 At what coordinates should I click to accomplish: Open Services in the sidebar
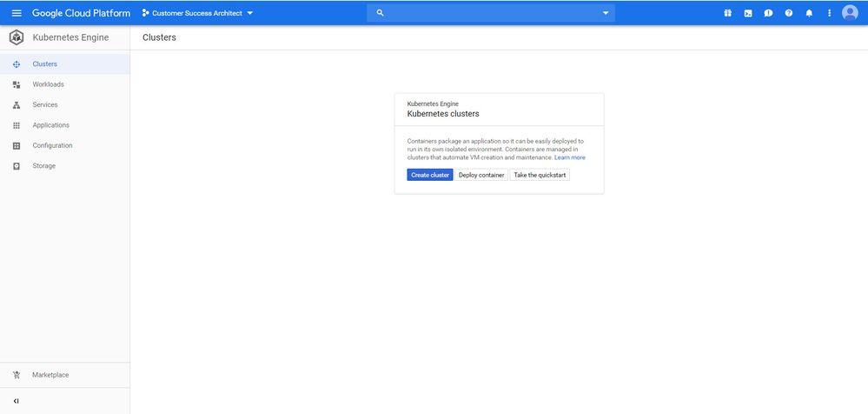[65, 104]
